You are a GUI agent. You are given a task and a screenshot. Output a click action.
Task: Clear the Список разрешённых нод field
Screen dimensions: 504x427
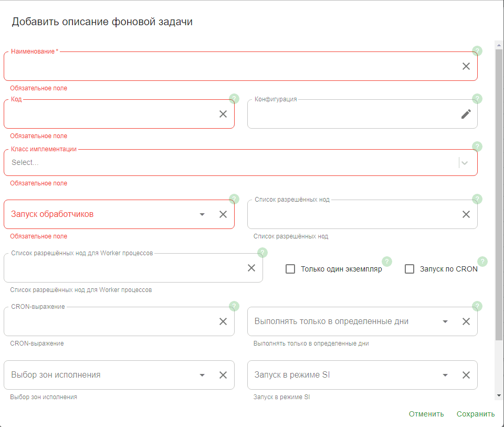(x=466, y=214)
